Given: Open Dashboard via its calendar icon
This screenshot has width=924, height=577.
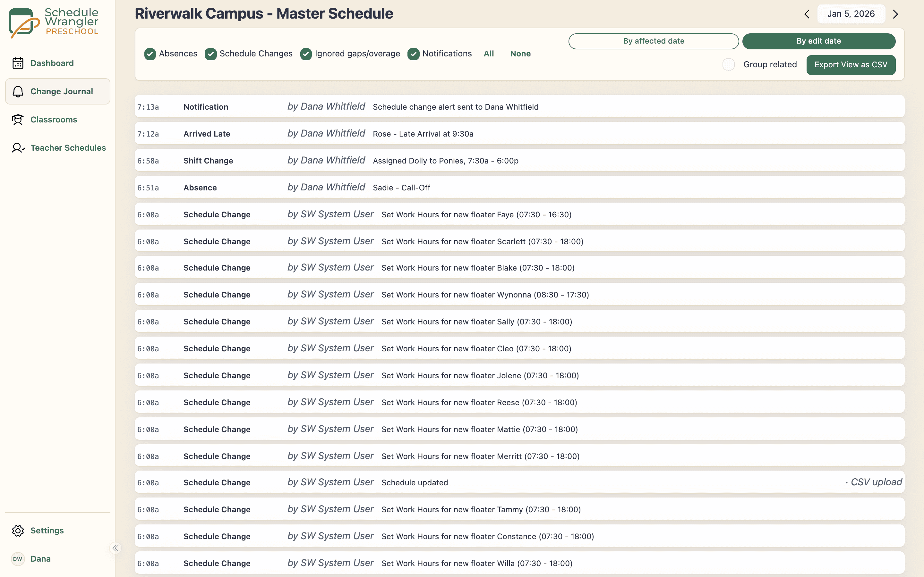Looking at the screenshot, I should click(18, 63).
